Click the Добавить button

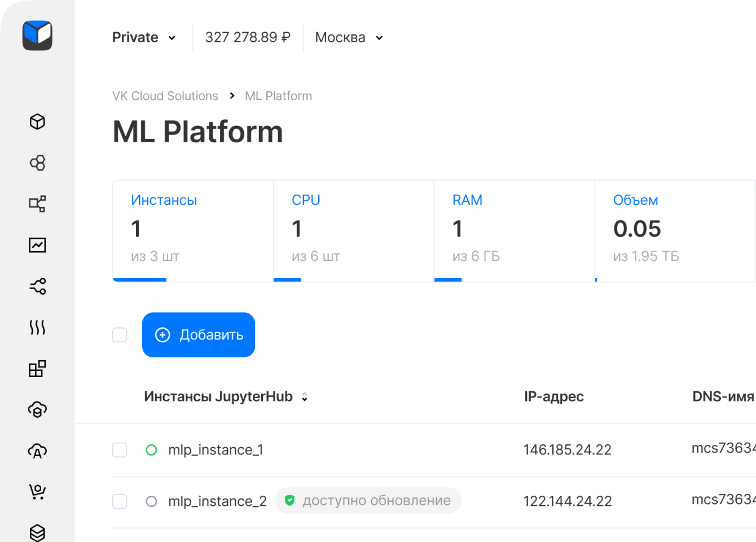[x=199, y=335]
